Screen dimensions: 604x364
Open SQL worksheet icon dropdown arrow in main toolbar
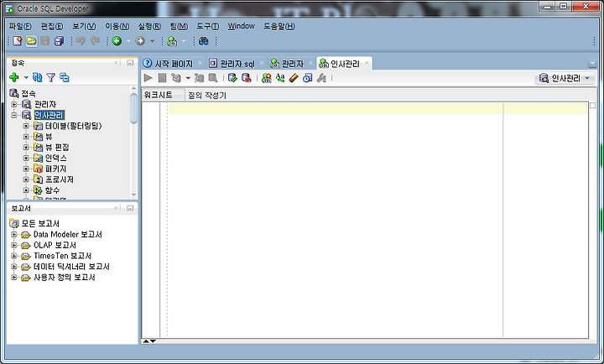184,41
